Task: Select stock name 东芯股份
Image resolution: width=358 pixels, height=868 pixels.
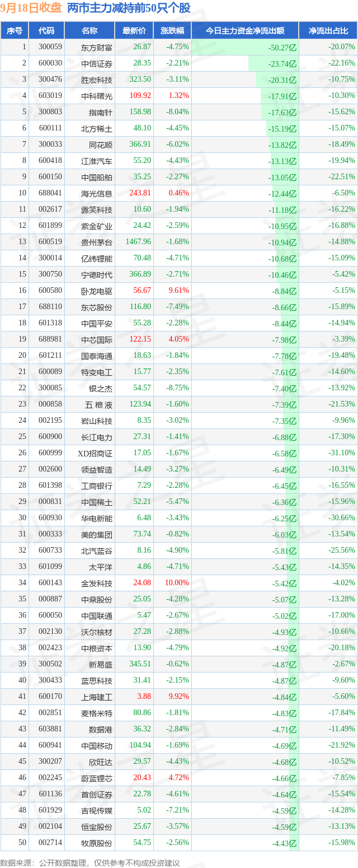Action: [97, 307]
